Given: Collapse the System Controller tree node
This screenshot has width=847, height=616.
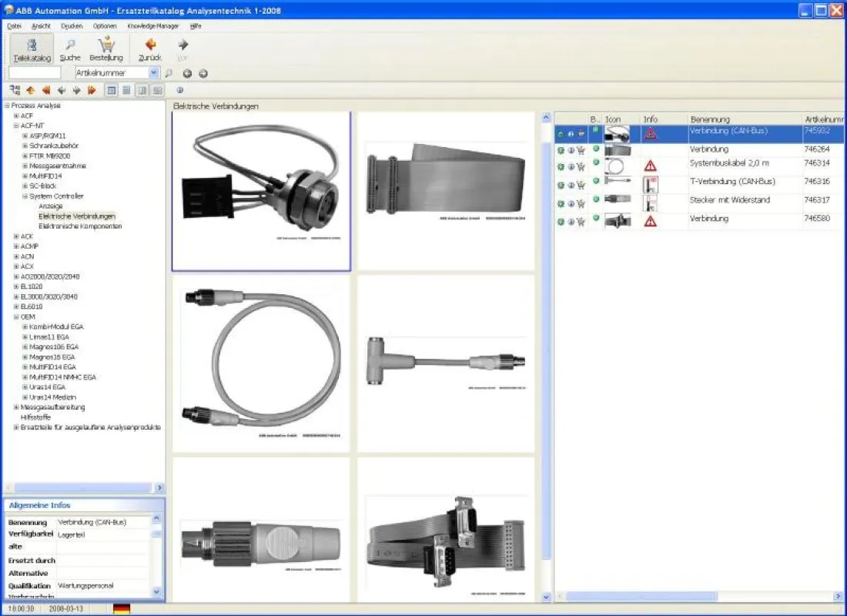Looking at the screenshot, I should [x=25, y=196].
